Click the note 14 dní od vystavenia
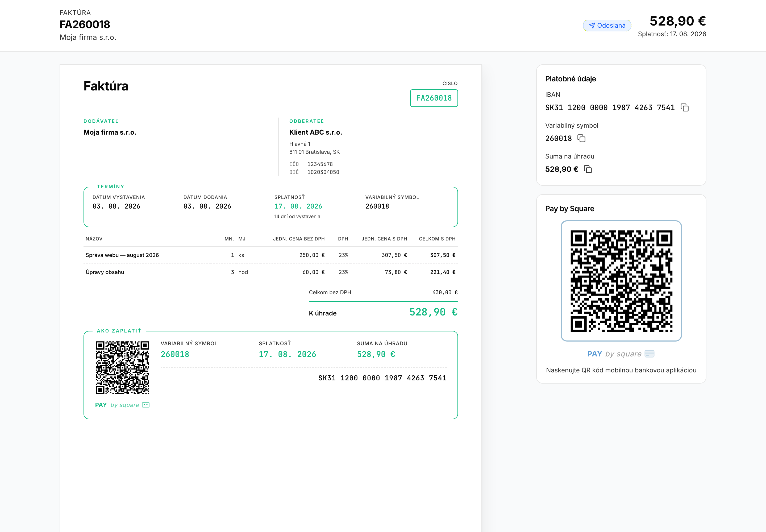 click(297, 217)
